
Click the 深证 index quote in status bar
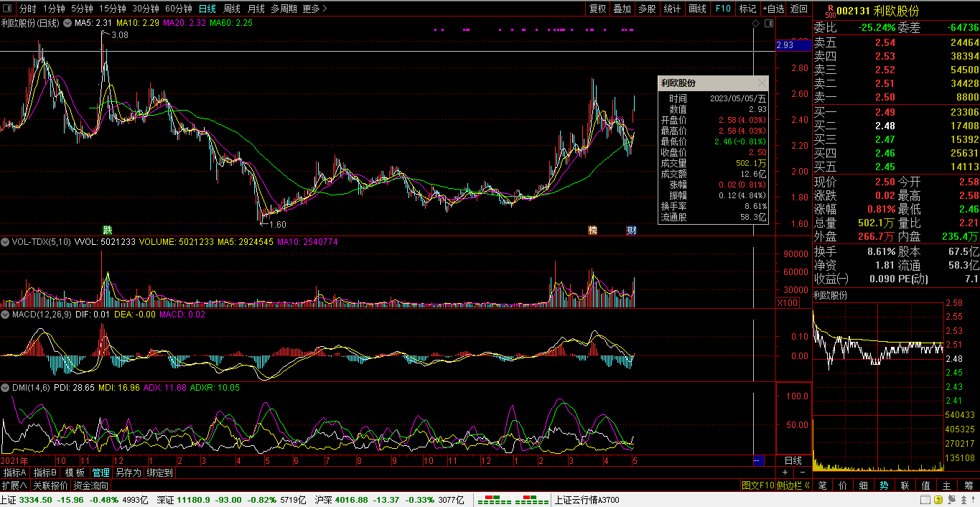[x=232, y=500]
